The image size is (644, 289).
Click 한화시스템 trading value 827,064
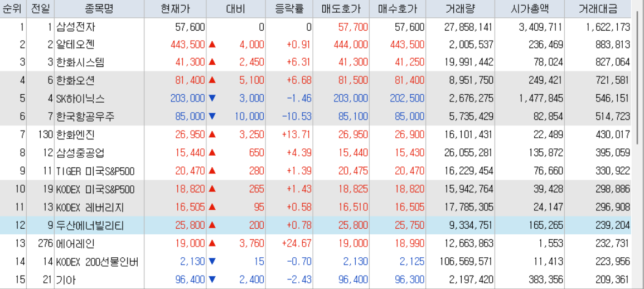click(612, 62)
